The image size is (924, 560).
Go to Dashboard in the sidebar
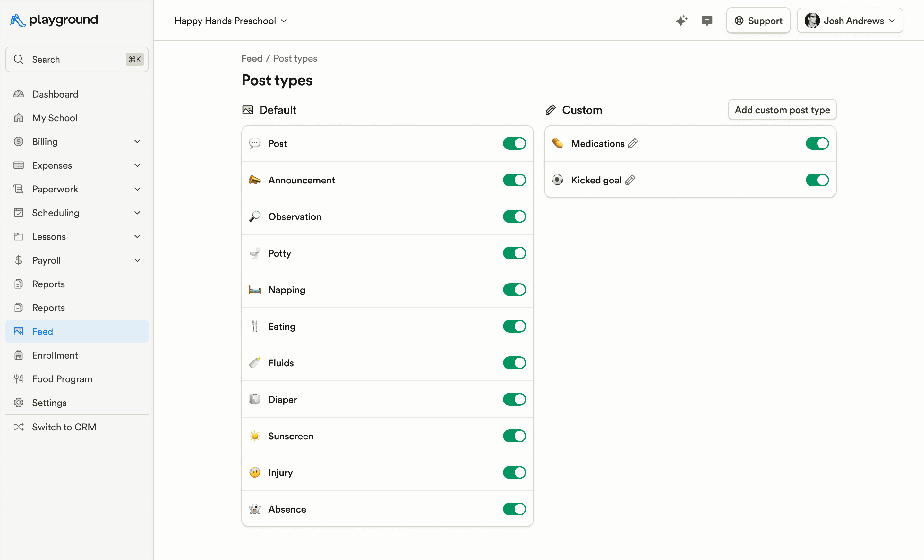(55, 94)
